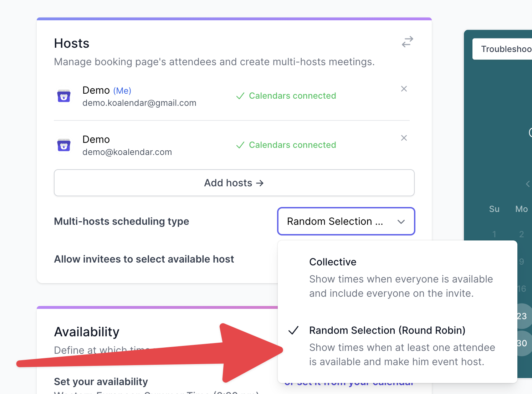Click the (Me) label next to Demo

pyautogui.click(x=122, y=91)
